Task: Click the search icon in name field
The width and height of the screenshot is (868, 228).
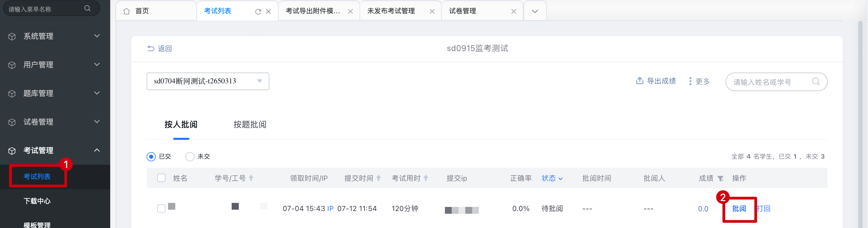Action: click(x=816, y=82)
